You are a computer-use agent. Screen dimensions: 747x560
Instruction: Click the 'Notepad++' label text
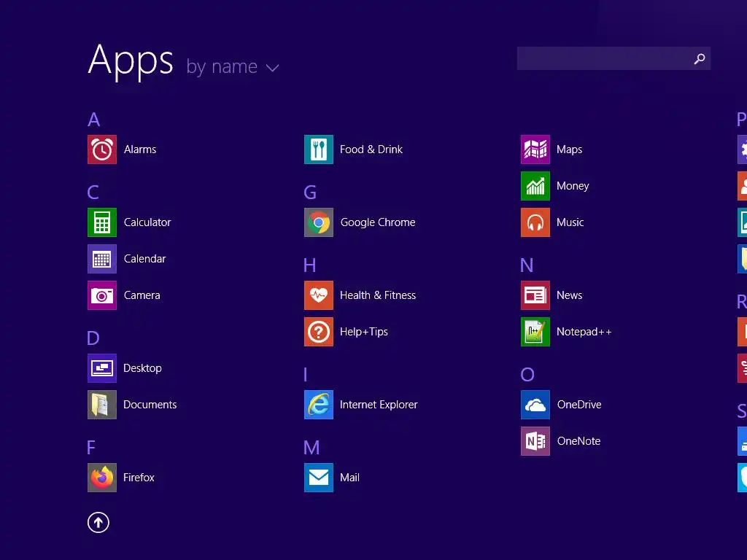pos(584,332)
